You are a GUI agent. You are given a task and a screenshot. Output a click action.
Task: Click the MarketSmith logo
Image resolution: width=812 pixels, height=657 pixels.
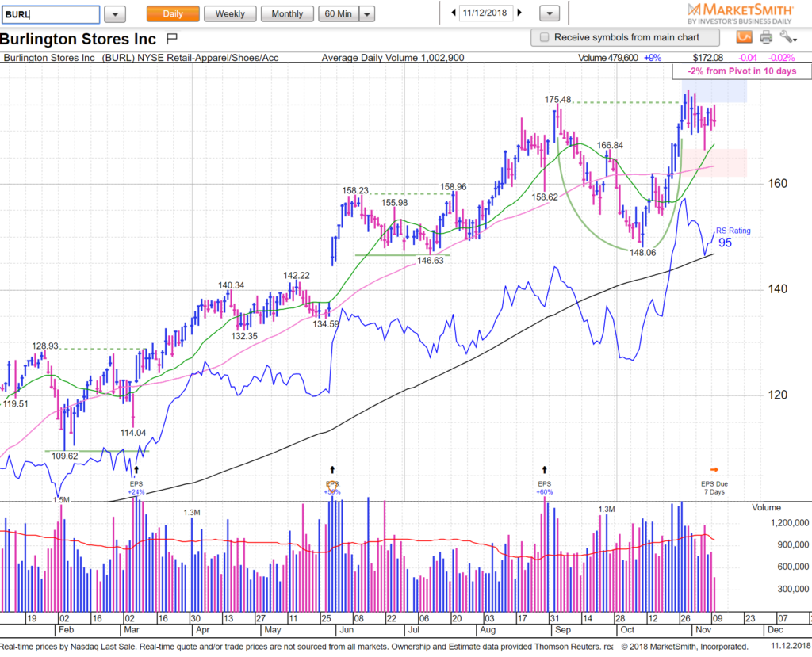(x=740, y=13)
